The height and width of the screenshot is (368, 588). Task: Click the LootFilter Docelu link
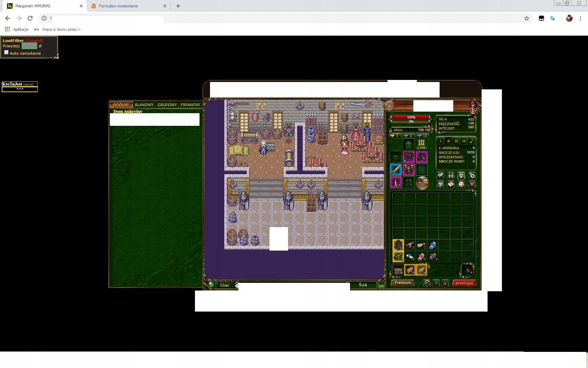(34, 41)
